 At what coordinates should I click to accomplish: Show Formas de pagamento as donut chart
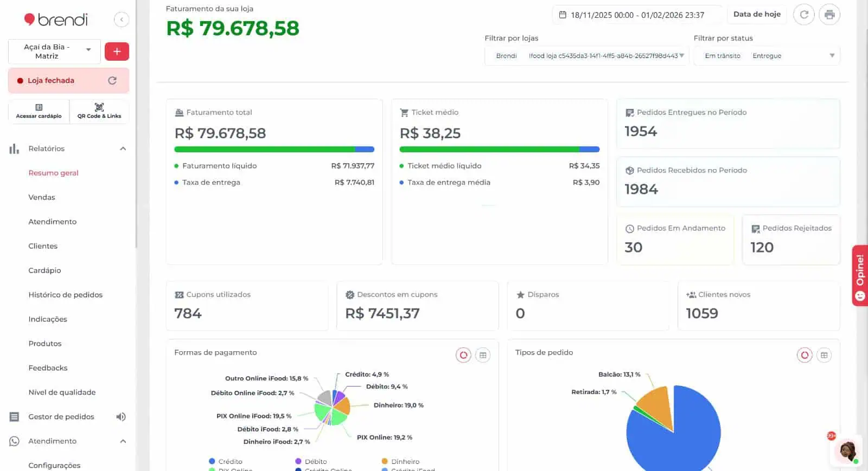coord(463,356)
